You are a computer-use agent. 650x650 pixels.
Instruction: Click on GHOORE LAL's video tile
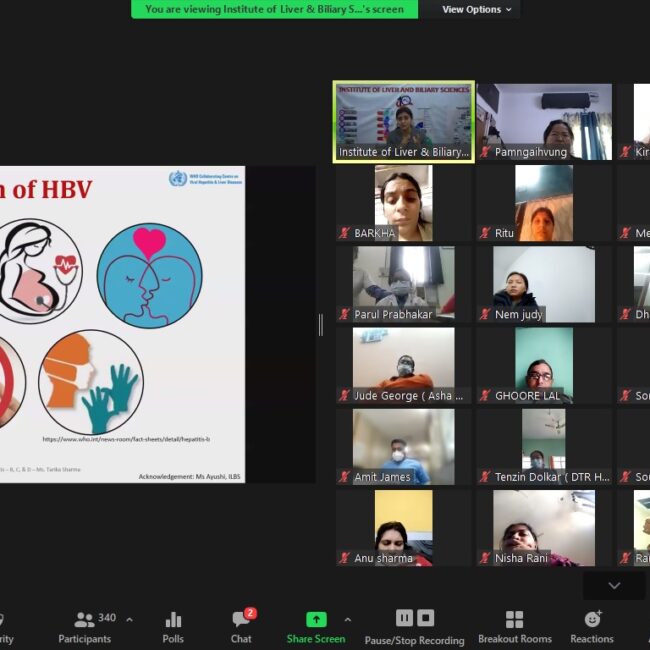(x=543, y=364)
